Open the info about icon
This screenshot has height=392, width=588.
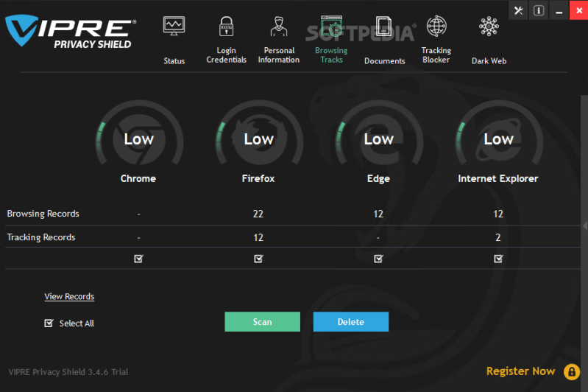539,10
